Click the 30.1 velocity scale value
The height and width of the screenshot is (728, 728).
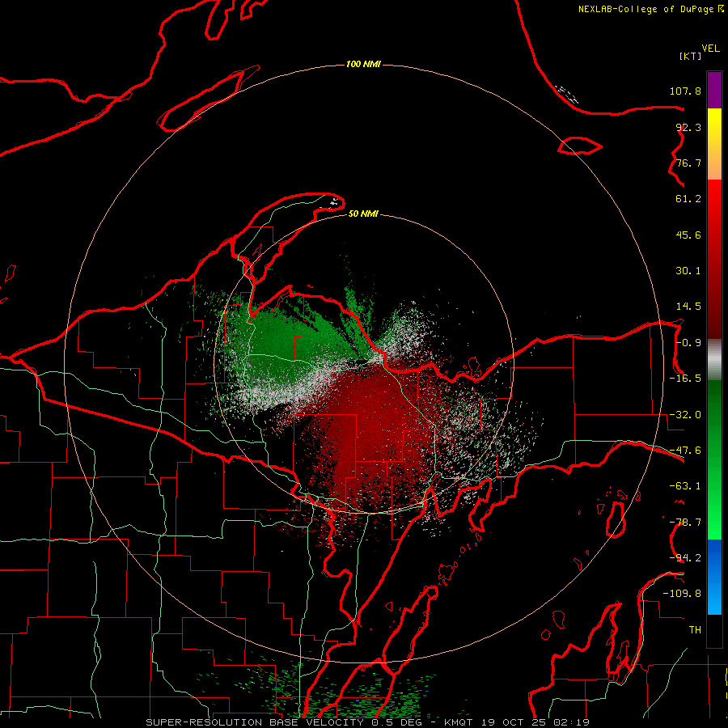688,271
